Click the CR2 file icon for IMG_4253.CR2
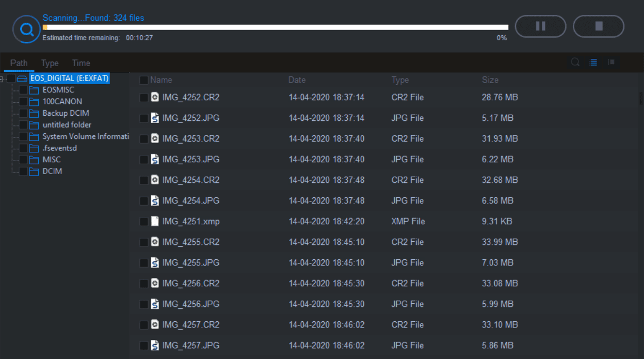Screen dimensions: 644x359 155,138
